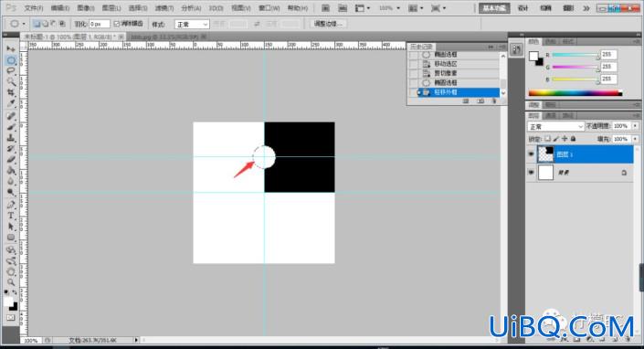Select the Move tool

(11, 49)
